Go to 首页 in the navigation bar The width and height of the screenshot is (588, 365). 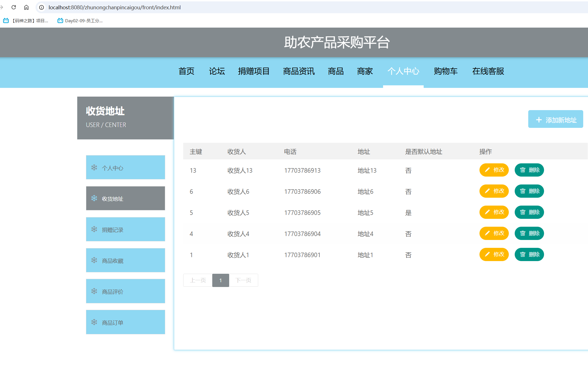(186, 71)
